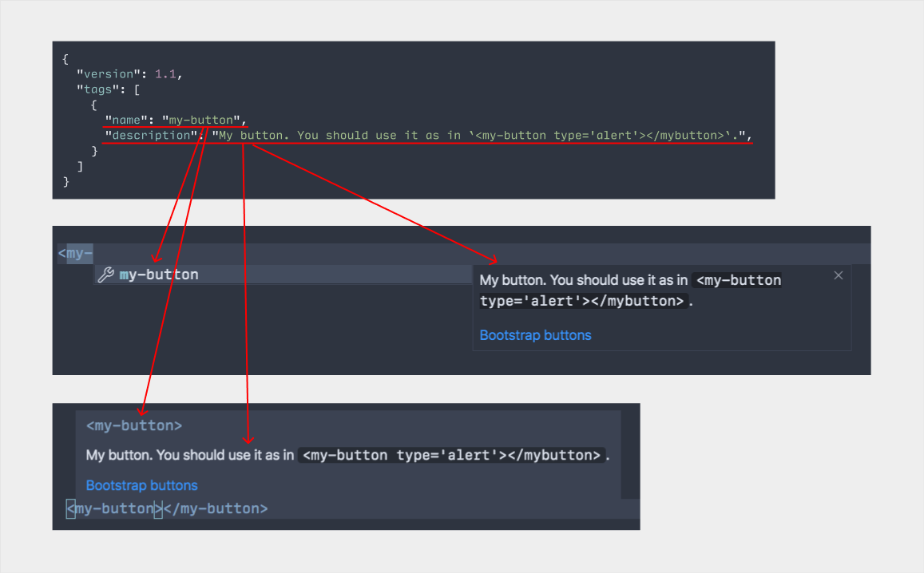Click the opening curly brace on first JSON line

65,59
